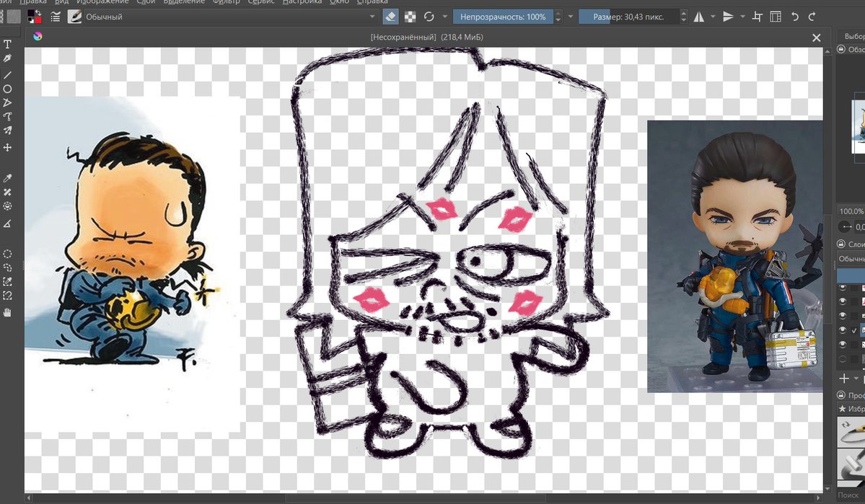Toggle visibility of the checkmarked layer
The image size is (865, 504).
click(843, 330)
